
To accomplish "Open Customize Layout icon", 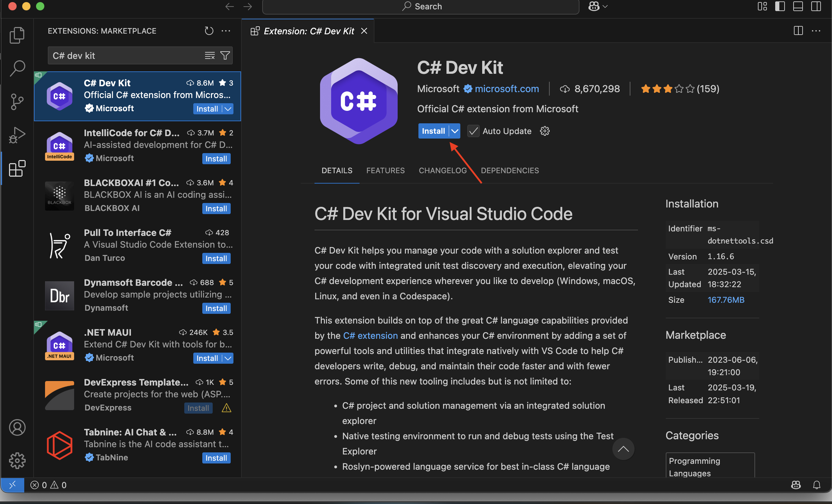I will [x=762, y=7].
